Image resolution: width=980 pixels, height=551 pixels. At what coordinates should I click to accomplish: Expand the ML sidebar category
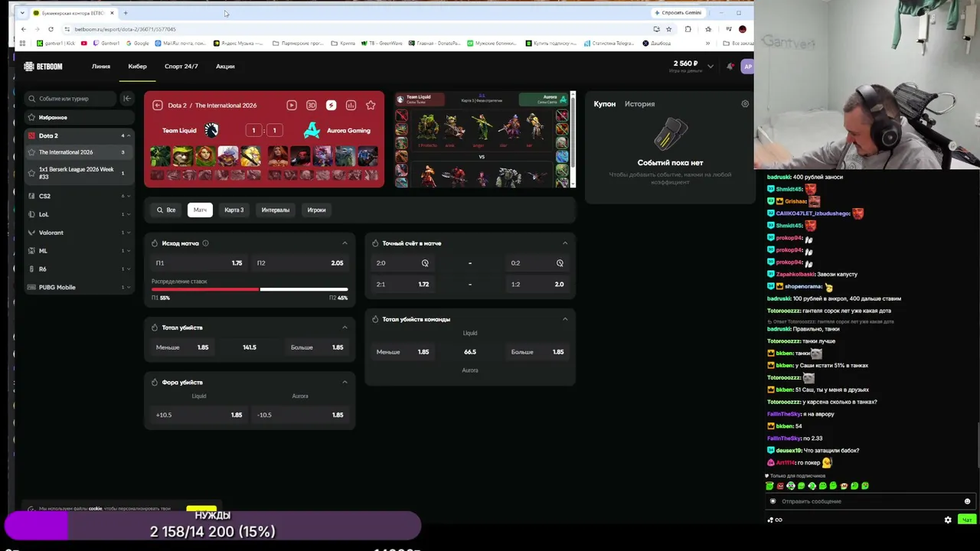(x=129, y=251)
